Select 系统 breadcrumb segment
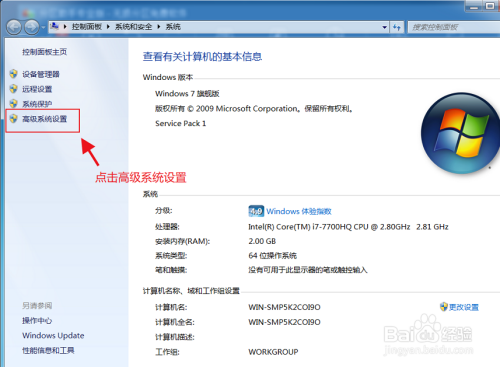 [173, 27]
